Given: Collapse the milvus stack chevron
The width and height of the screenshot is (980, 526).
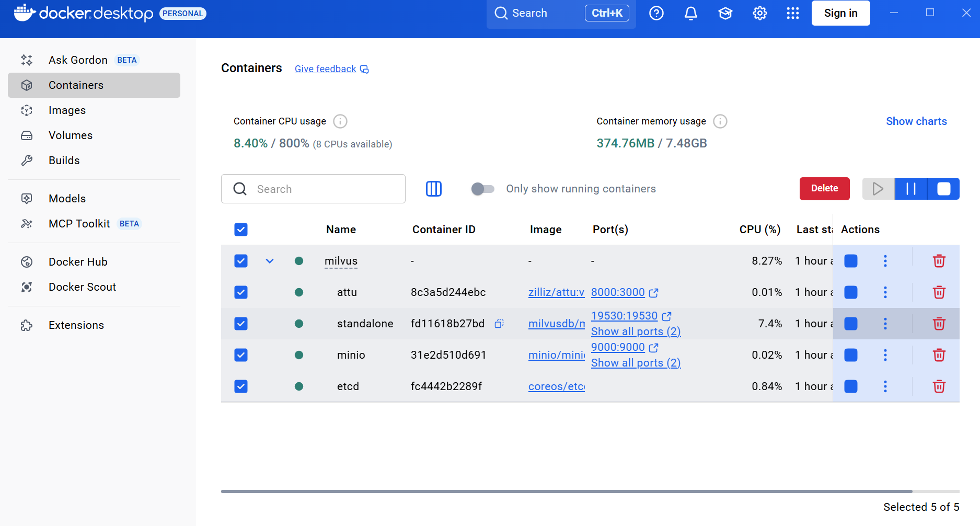Looking at the screenshot, I should coord(270,261).
